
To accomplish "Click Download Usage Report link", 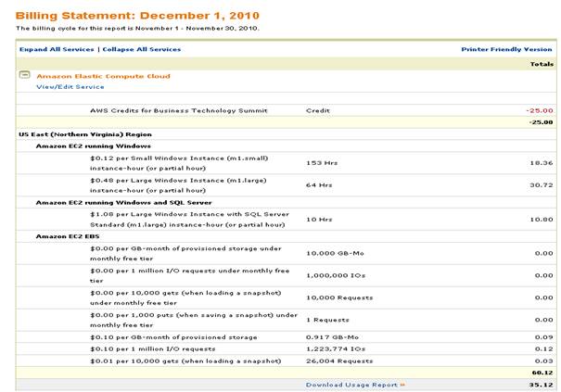I will tap(355, 385).
